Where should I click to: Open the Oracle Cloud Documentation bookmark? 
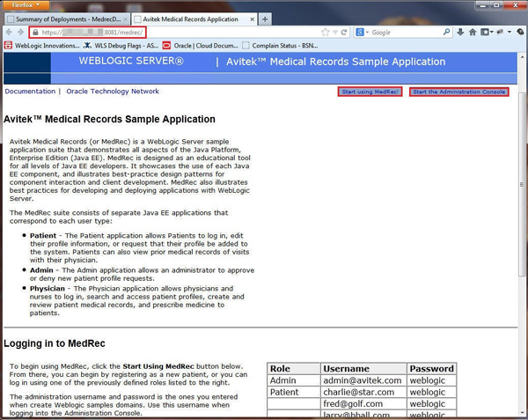(201, 46)
